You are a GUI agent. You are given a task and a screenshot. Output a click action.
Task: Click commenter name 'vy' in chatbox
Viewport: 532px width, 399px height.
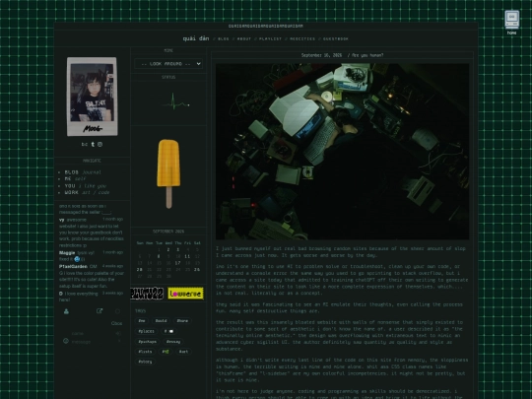pyautogui.click(x=61, y=220)
